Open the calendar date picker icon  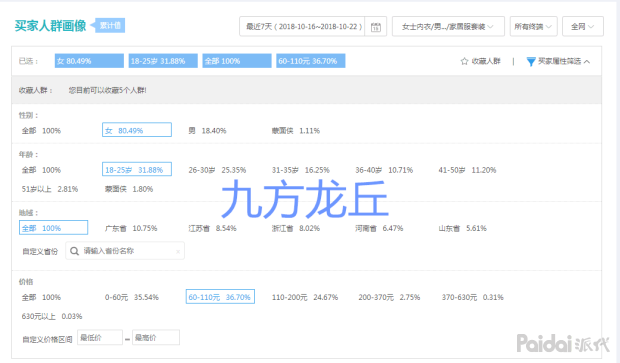376,26
